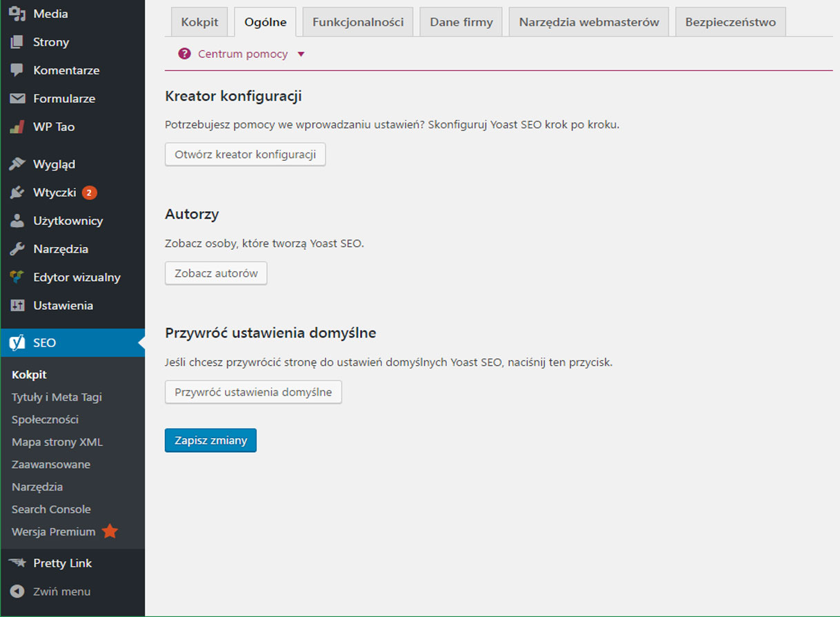Open Mapa strony XML submenu item
Image resolution: width=840 pixels, height=617 pixels.
[57, 442]
